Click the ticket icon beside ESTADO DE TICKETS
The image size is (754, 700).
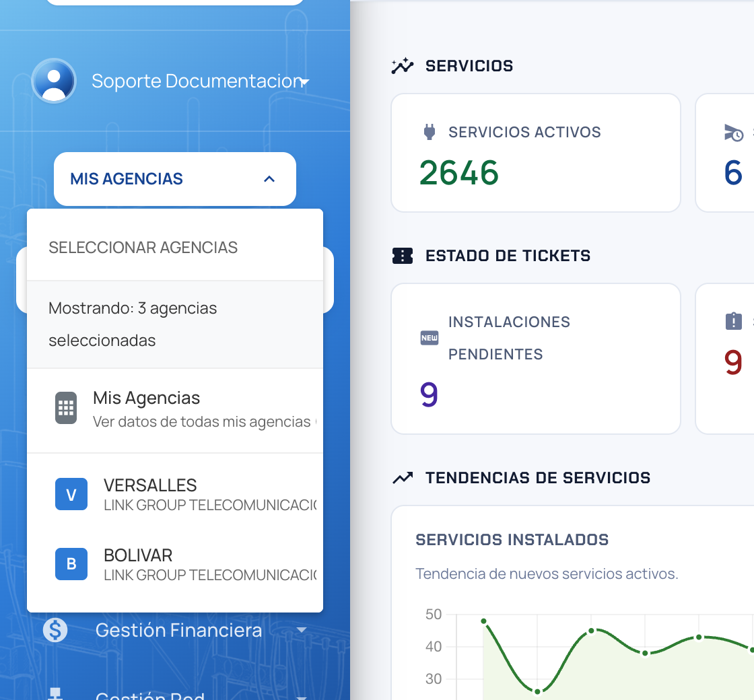(x=403, y=256)
